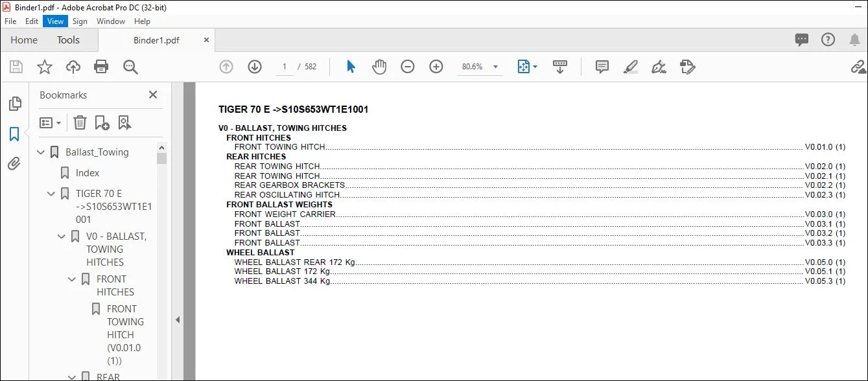
Task: Collapse the Ballast_Towing bookmark
Action: tap(41, 152)
